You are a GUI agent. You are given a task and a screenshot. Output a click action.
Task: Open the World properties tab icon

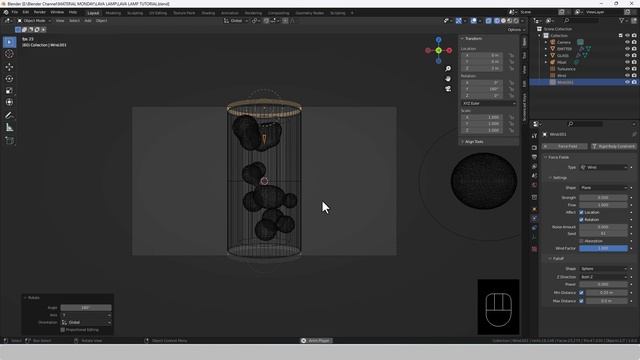(534, 185)
